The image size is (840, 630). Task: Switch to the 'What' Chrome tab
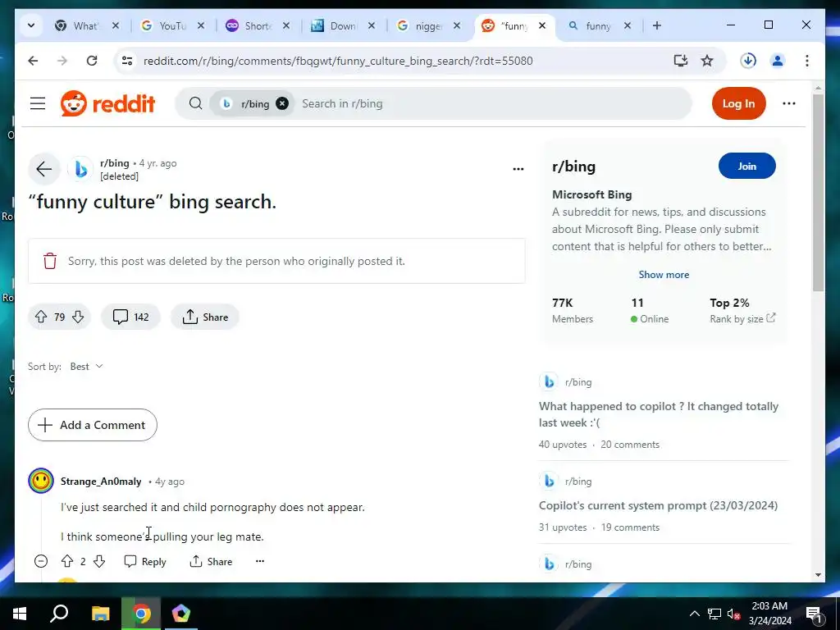[87, 25]
